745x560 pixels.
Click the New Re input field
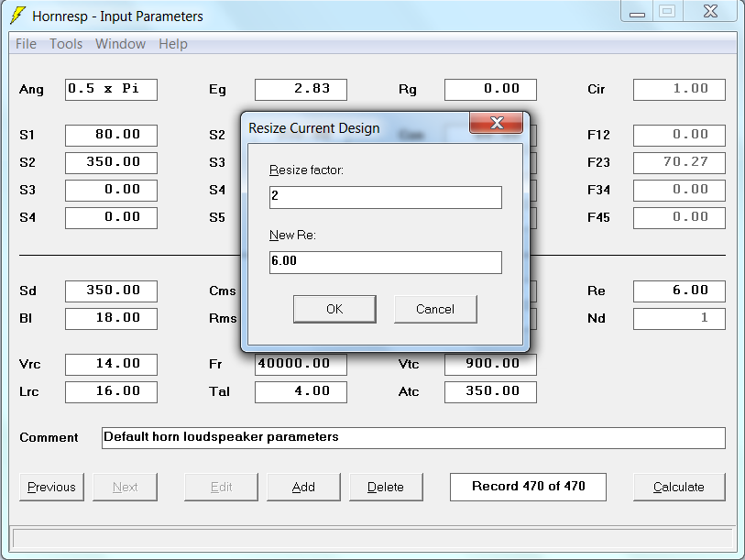click(385, 262)
